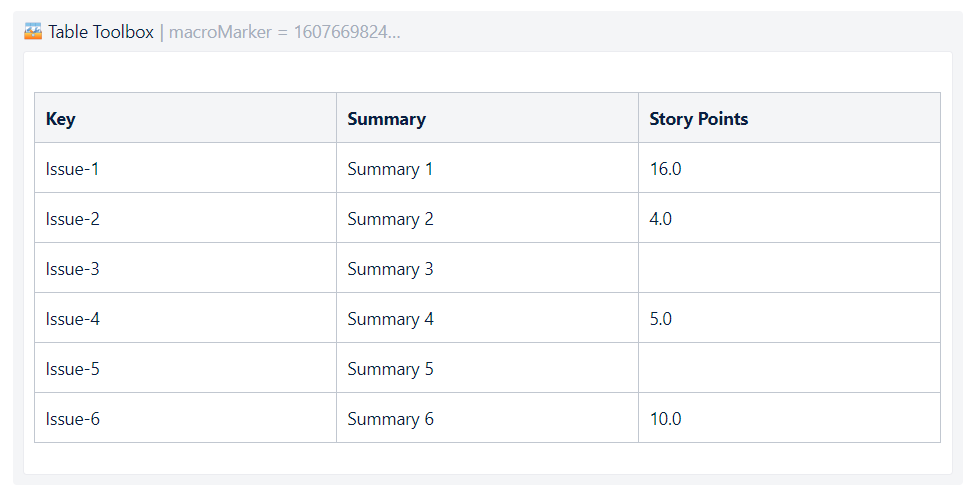
Task: Click the Summary 6 cell
Action: (487, 418)
